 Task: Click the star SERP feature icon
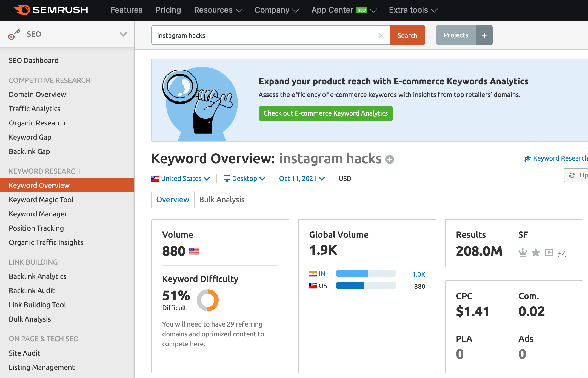tap(536, 252)
